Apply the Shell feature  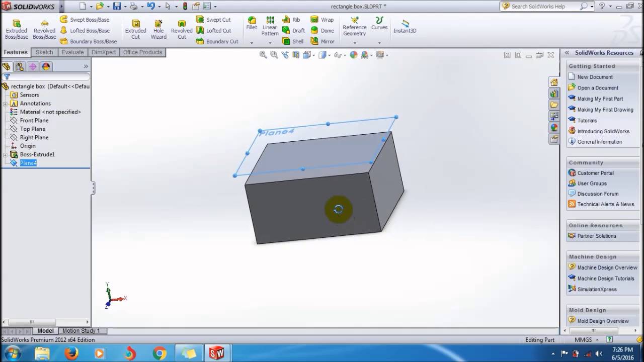293,42
